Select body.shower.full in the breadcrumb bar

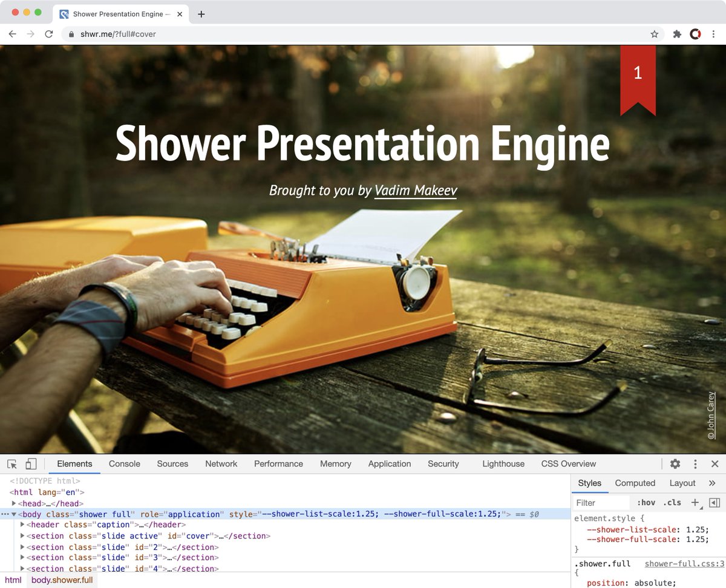click(x=62, y=580)
